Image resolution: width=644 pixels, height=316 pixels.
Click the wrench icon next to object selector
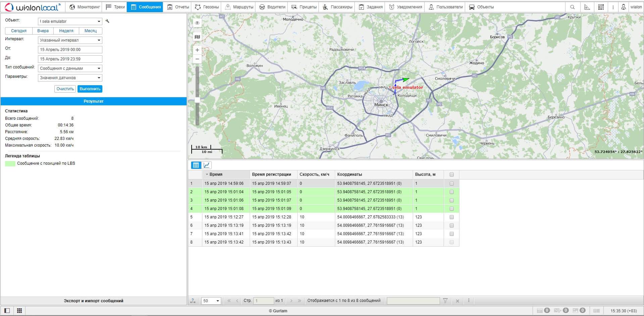pos(107,21)
